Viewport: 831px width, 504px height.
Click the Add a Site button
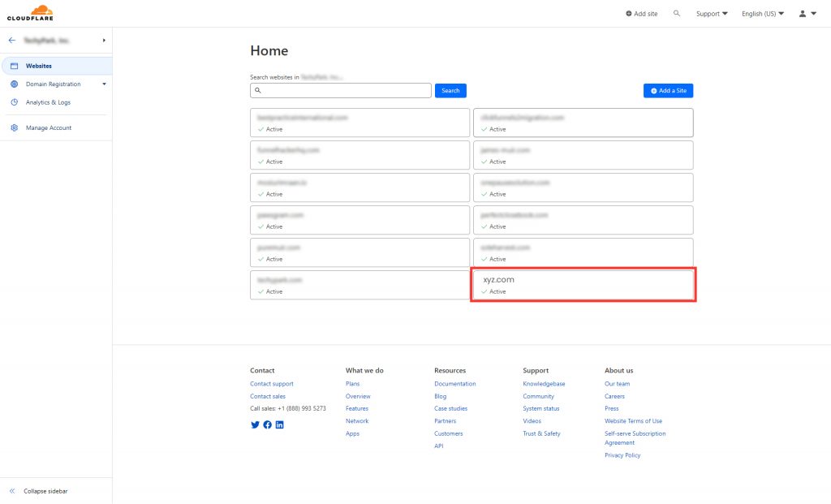[x=667, y=90]
